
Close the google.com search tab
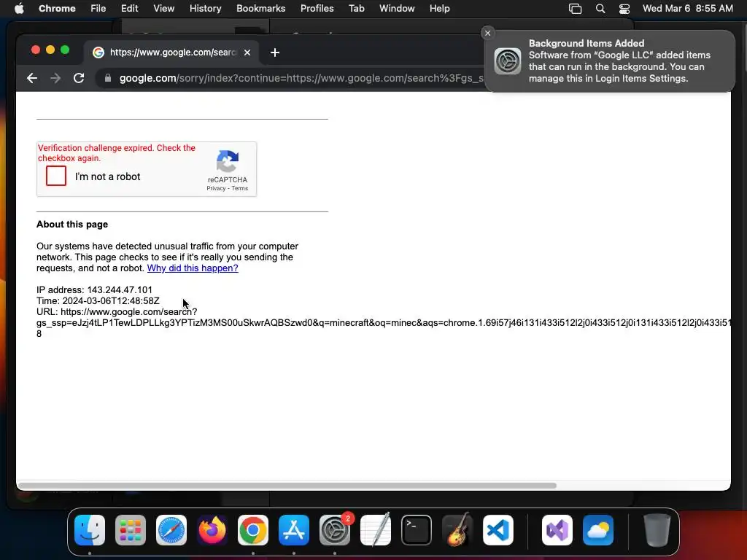point(247,52)
